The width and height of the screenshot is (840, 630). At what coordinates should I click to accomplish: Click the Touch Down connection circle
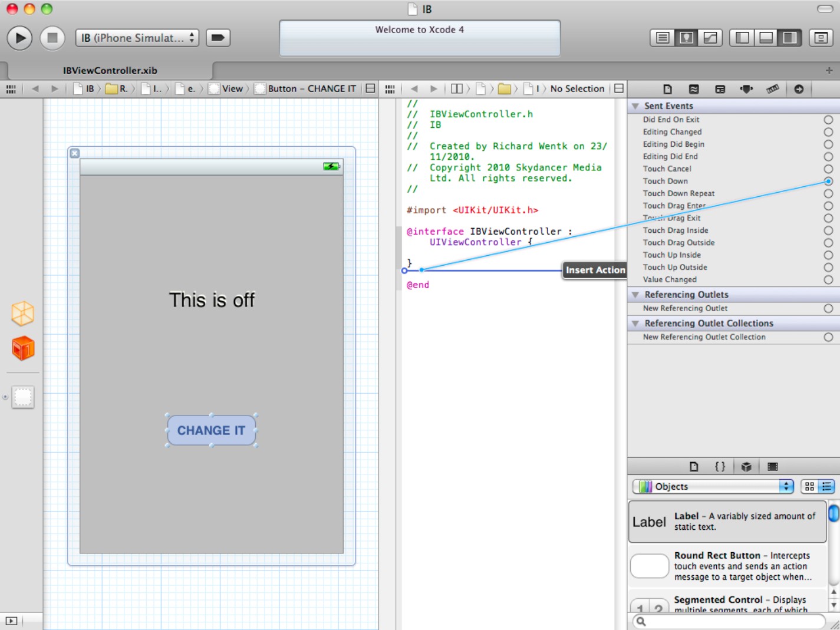pyautogui.click(x=828, y=181)
